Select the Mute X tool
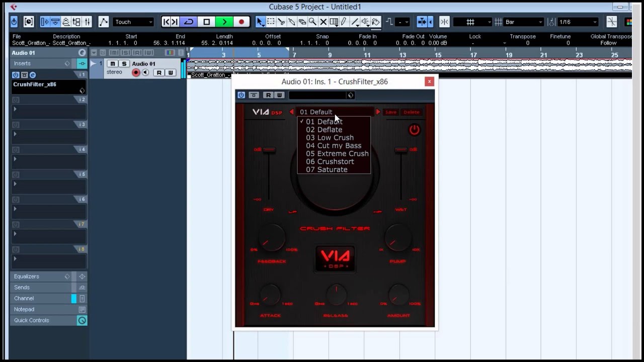 [x=324, y=22]
